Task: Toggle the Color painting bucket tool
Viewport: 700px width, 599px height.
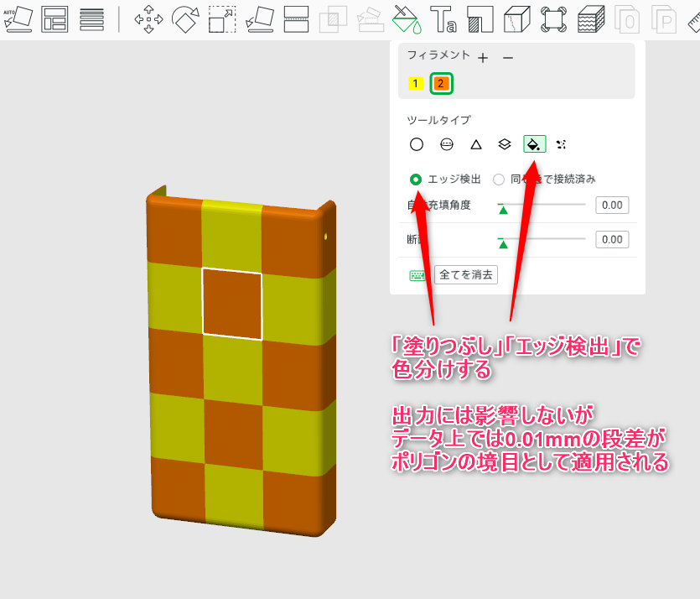Action: coord(407,19)
